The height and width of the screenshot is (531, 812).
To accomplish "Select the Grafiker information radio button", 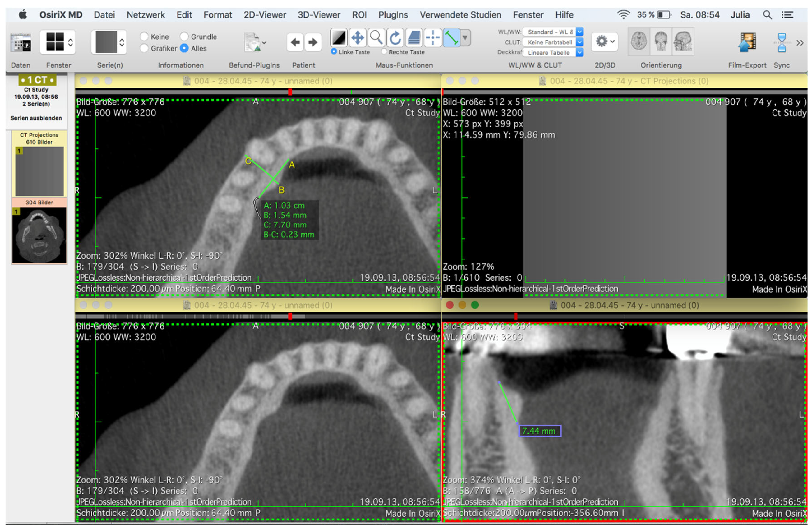I will (x=144, y=48).
